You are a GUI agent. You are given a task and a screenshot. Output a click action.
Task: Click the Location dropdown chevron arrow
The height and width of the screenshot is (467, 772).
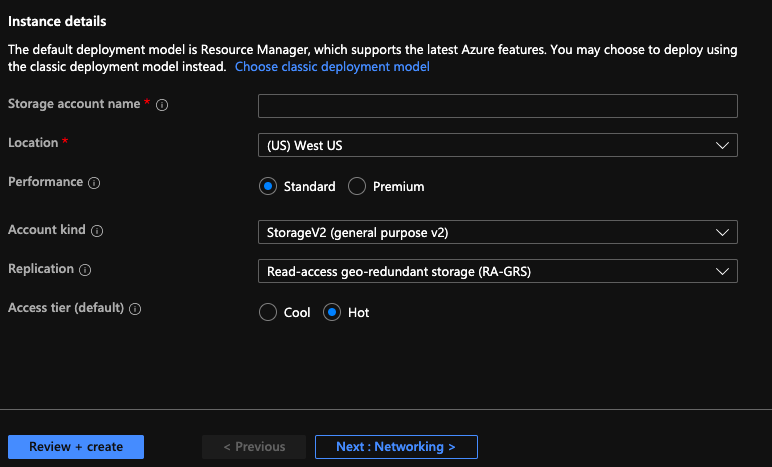(722, 146)
